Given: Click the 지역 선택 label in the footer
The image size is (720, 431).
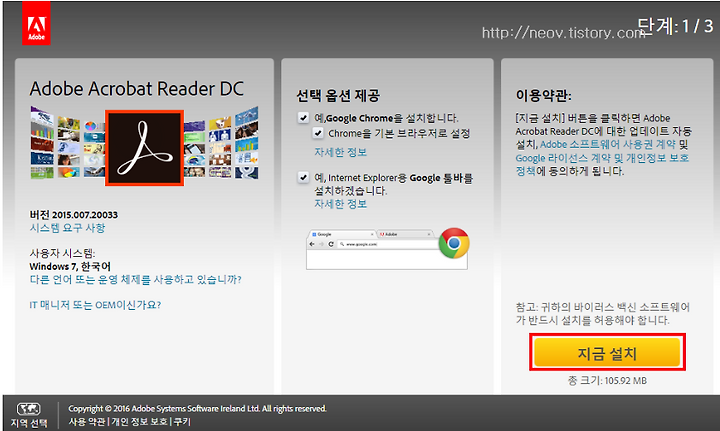Looking at the screenshot, I should point(29,423).
